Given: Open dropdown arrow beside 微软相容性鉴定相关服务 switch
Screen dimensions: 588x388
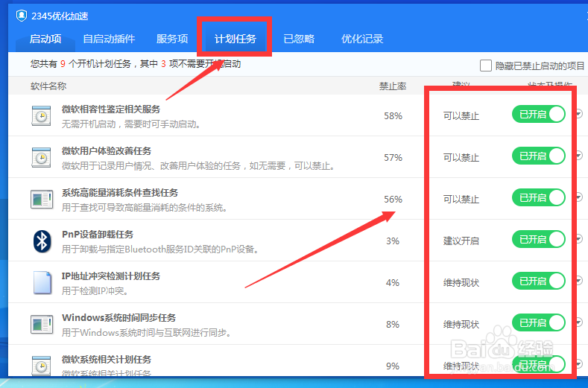Looking at the screenshot, I should pyautogui.click(x=579, y=114).
